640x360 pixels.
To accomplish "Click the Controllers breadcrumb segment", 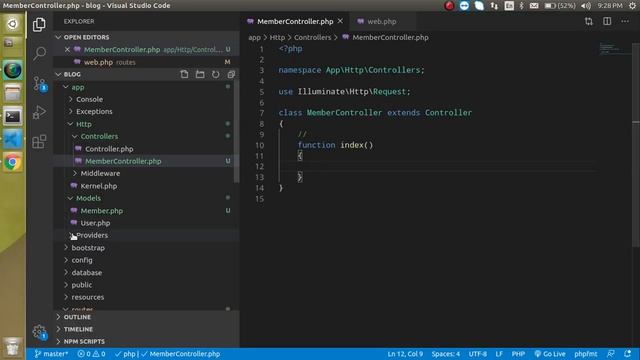I will pos(312,37).
